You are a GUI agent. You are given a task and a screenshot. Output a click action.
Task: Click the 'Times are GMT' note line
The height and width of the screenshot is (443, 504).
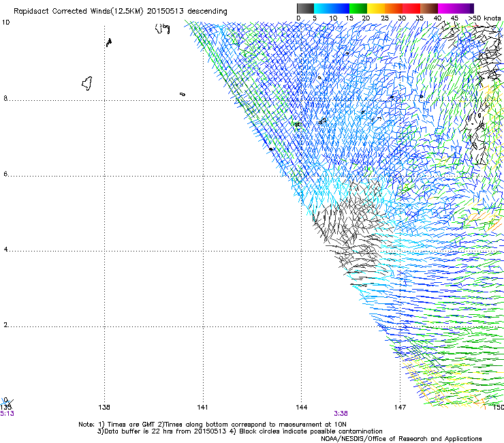212,425
